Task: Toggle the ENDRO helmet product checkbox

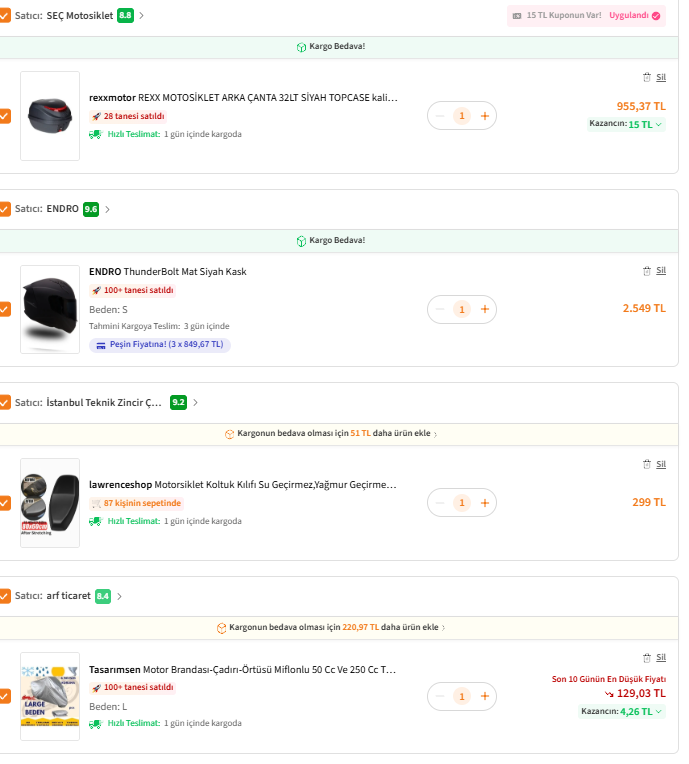Action: point(5,309)
